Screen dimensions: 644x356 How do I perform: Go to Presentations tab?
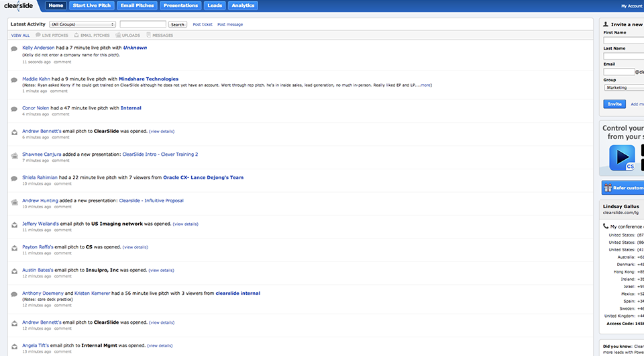point(180,6)
